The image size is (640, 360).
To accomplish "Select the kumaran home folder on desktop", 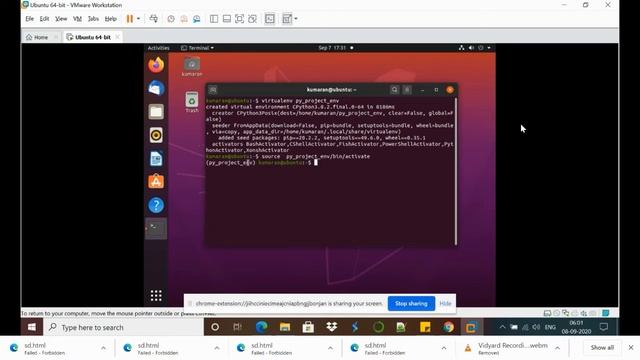I will [192, 67].
